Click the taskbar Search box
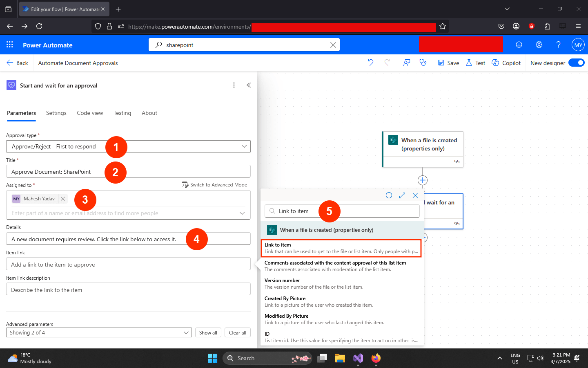The width and height of the screenshot is (588, 368). 267,358
